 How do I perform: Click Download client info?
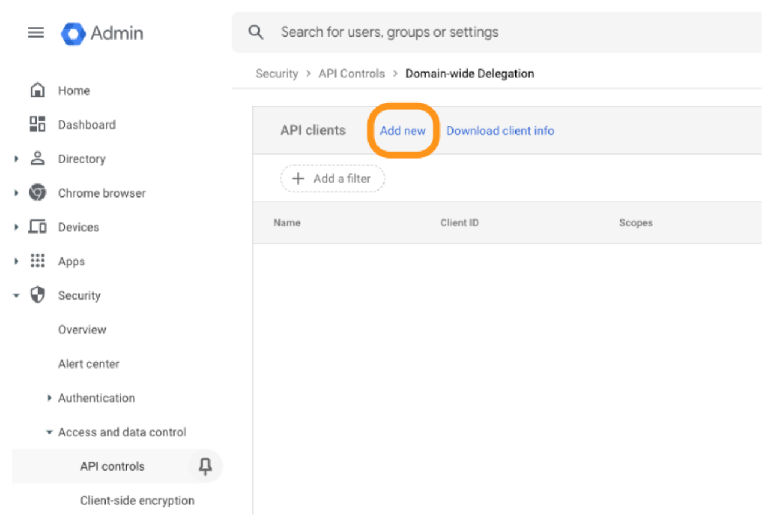point(500,130)
